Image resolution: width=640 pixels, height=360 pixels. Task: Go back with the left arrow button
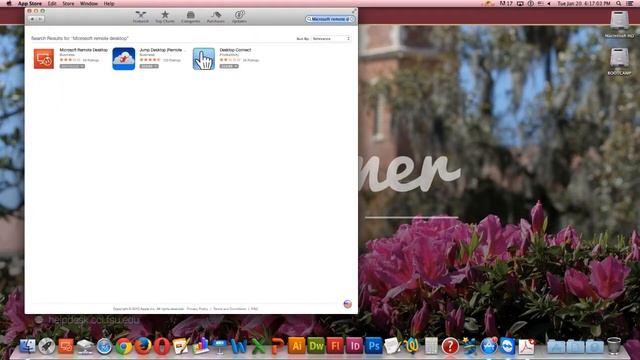click(32, 19)
